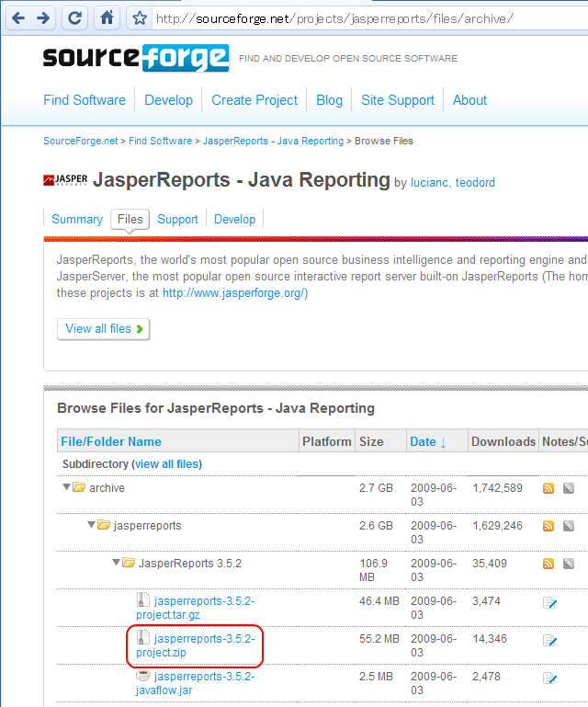Select the 46.4 MB size value

pyautogui.click(x=379, y=601)
